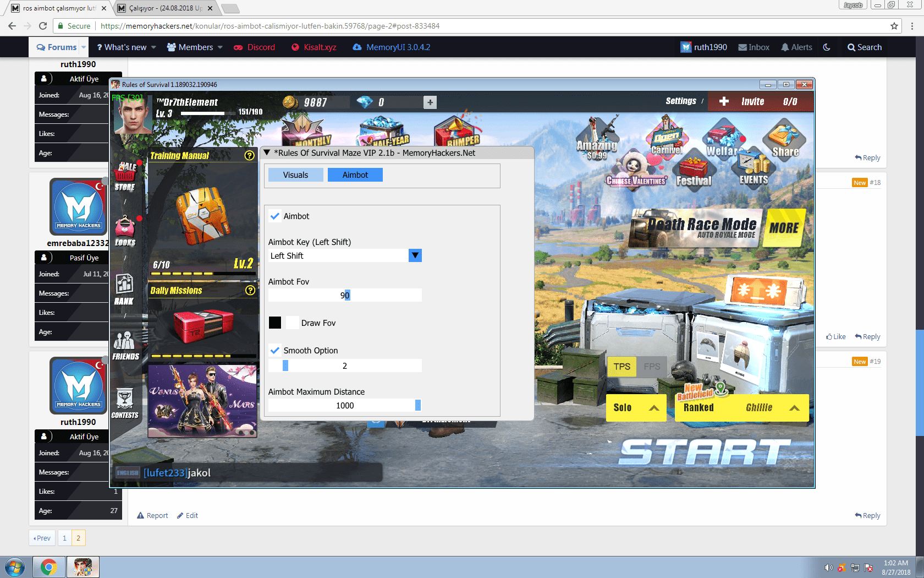The image size is (924, 578).
Task: Collapse the Maze VIP cheat window triangle
Action: (x=267, y=153)
